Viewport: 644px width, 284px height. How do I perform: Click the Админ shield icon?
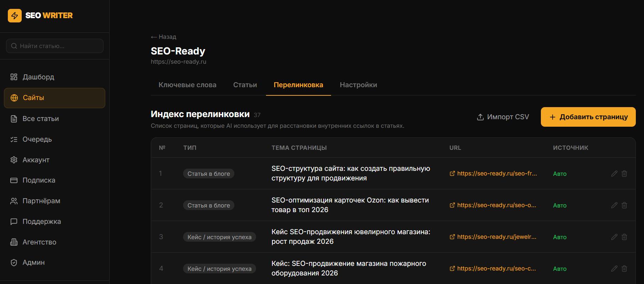coord(14,263)
